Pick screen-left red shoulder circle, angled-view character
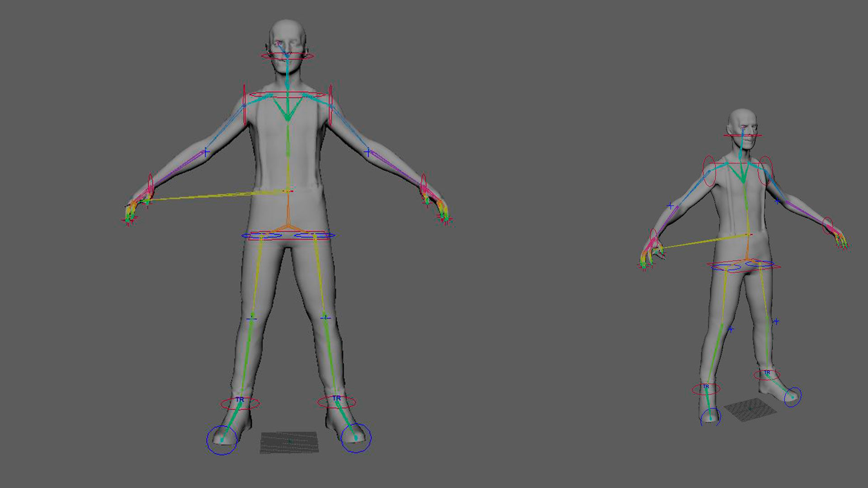The image size is (868, 488). point(709,172)
